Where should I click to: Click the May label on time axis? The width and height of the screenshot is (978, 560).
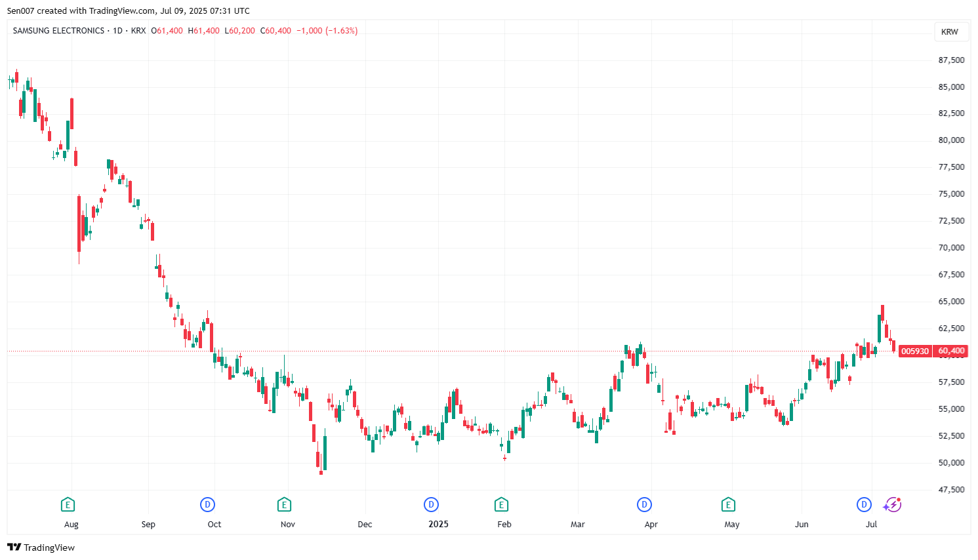(732, 525)
